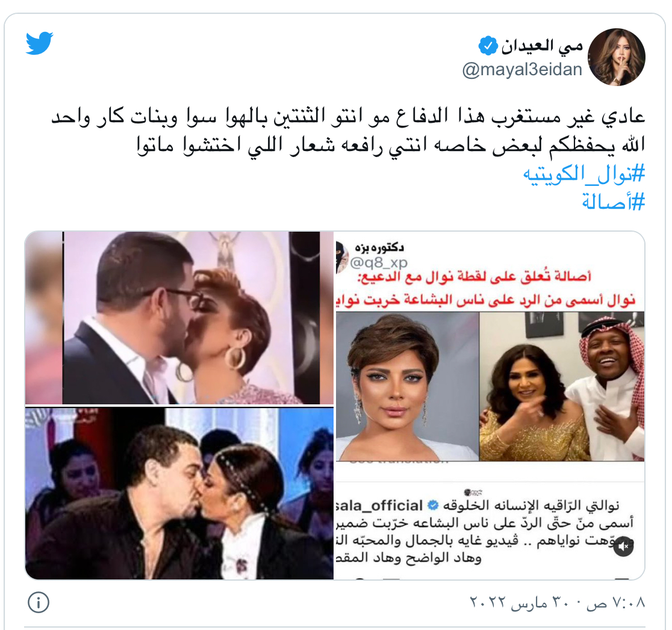Open the right screenshot of the @q8_xp post
The height and width of the screenshot is (630, 672).
(x=490, y=406)
